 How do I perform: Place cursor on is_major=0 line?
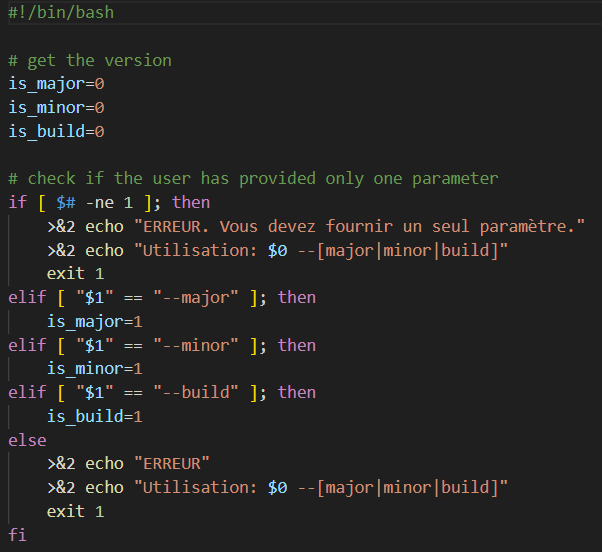pos(56,84)
